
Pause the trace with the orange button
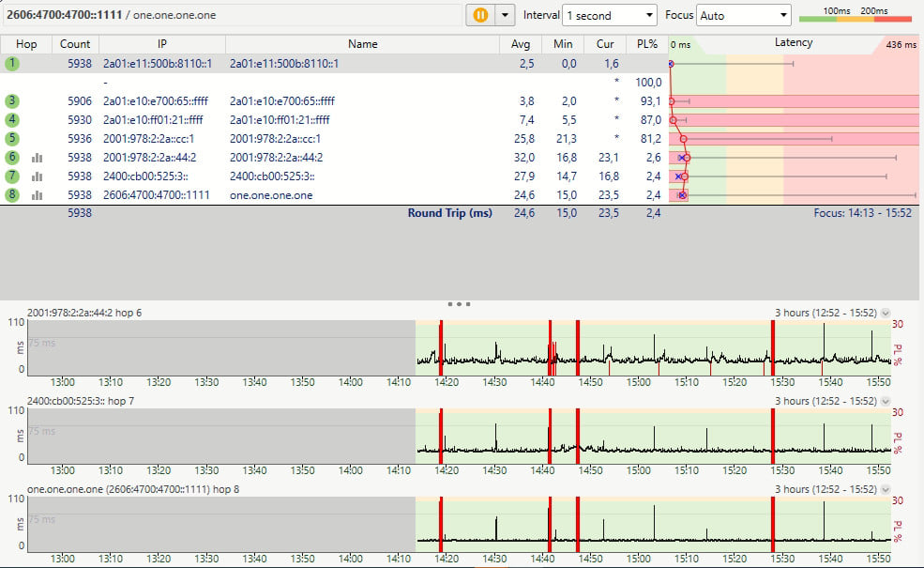[480, 15]
